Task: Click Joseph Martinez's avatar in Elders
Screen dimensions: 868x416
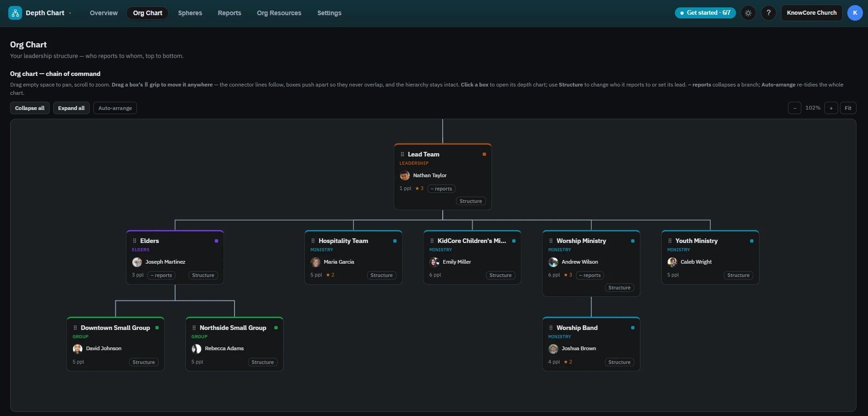Action: 137,262
